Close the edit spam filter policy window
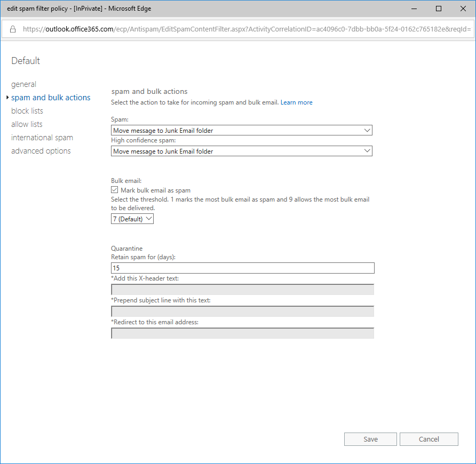This screenshot has height=464, width=476. click(463, 9)
